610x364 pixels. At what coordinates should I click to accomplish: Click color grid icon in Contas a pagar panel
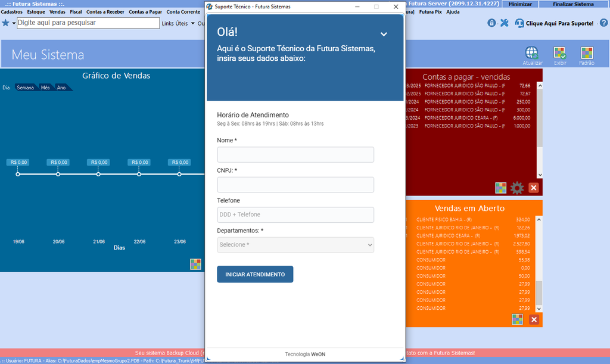[x=500, y=188]
